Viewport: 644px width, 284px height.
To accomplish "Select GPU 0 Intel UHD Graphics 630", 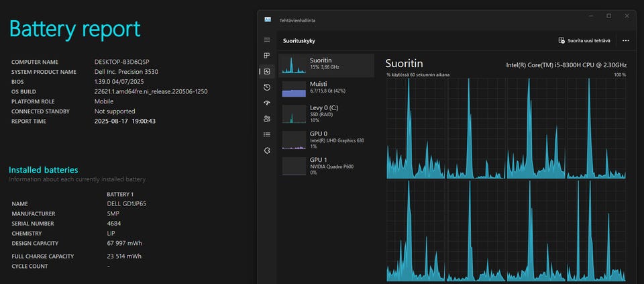I will point(327,140).
